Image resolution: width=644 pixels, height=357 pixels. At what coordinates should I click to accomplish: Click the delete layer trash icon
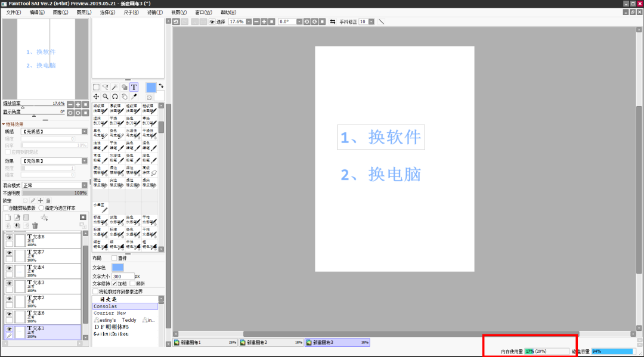point(35,225)
